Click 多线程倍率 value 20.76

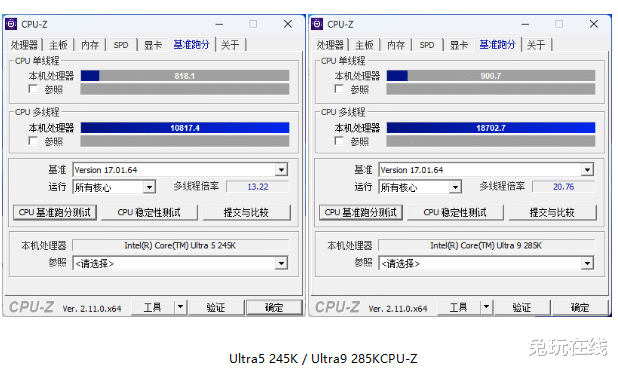[x=564, y=187]
